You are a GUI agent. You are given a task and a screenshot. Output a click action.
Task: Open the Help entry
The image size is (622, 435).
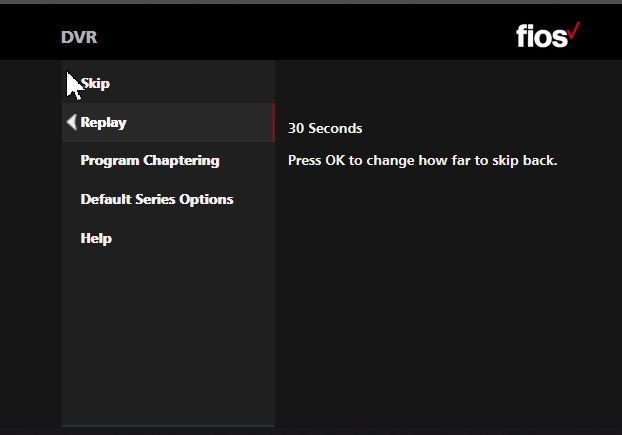96,238
